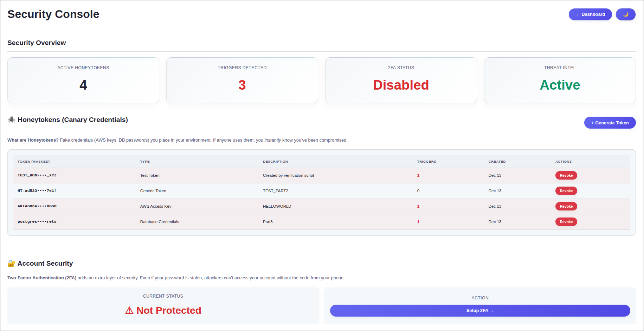
Task: Go back to the Dashboard
Action: 590,14
